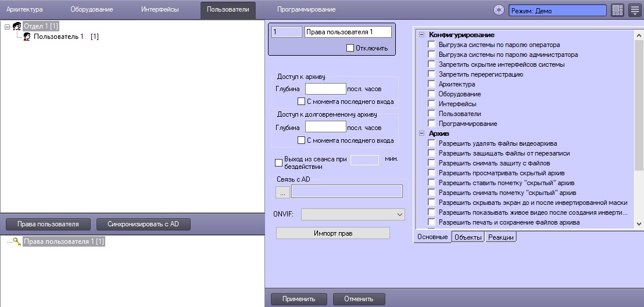
Task: Click the key icon for Права пользователя 1
Action: tap(16, 241)
